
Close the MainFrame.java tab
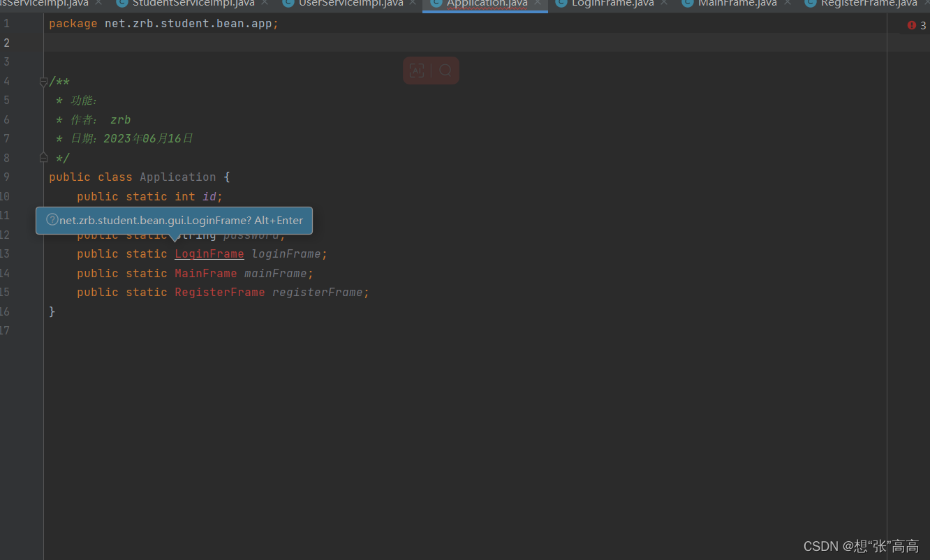[787, 3]
